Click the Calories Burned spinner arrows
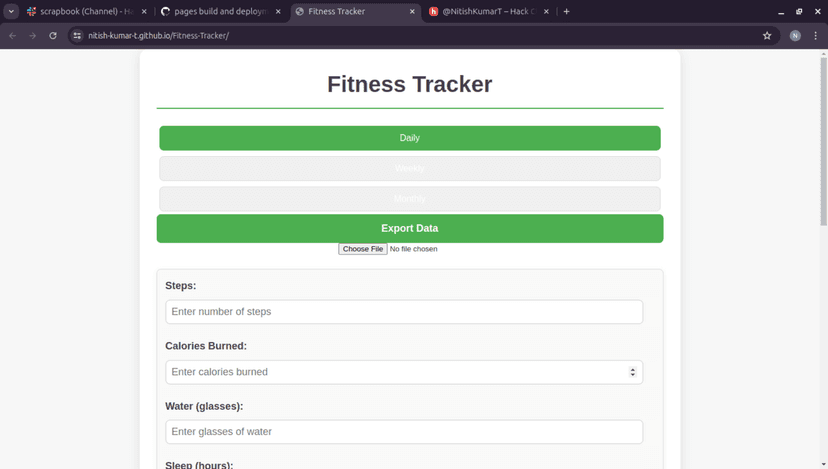The image size is (828, 469). click(x=632, y=372)
